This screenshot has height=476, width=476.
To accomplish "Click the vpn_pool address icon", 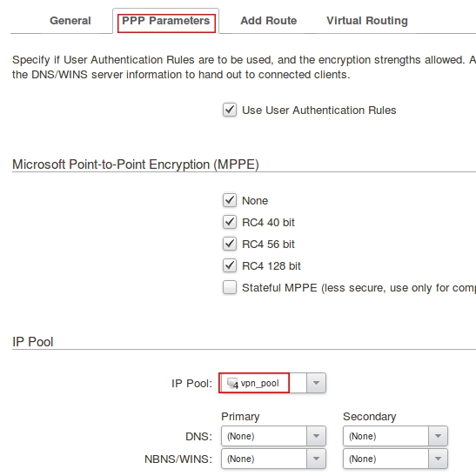I will [x=233, y=384].
